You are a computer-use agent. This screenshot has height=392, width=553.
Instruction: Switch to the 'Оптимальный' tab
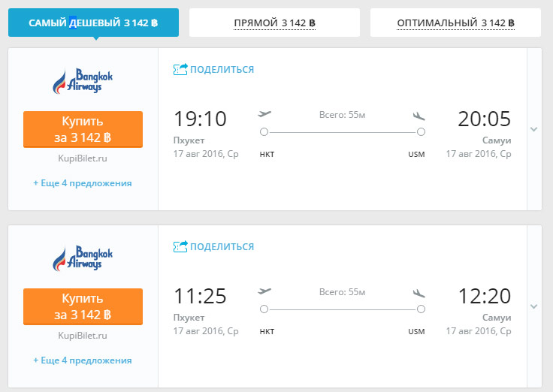click(x=455, y=23)
